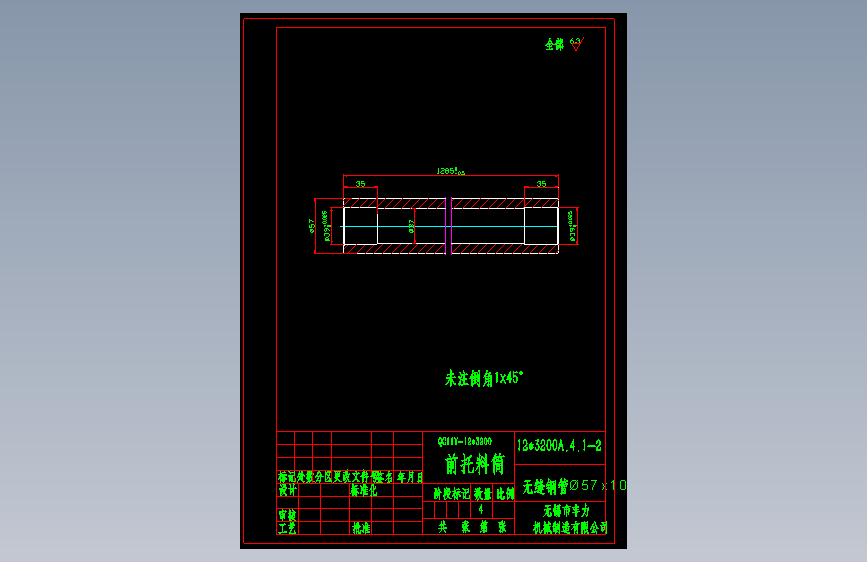
Task: Select the material note 无缝钢管Ø57x10
Action: (574, 486)
